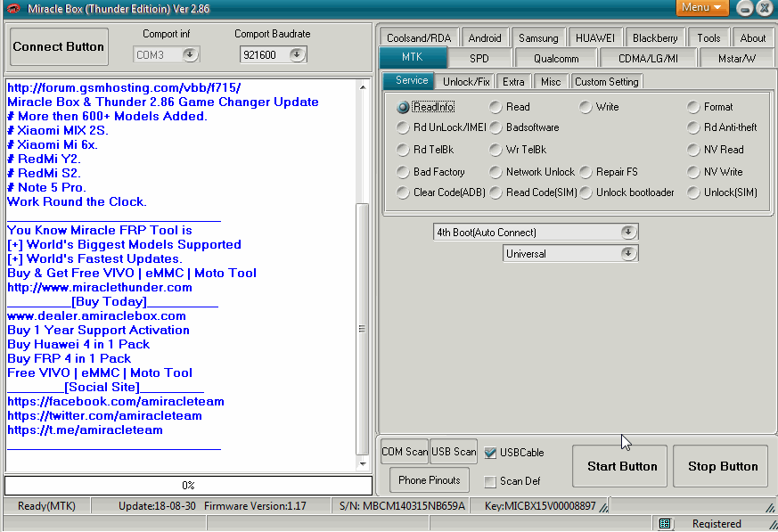Click the Connect Button
Image resolution: width=778 pixels, height=532 pixels.
coord(59,46)
